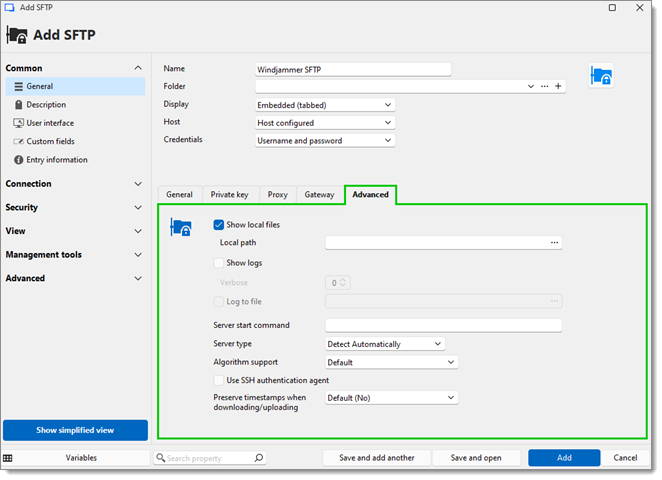
Task: Open the Description section in sidebar
Action: pos(46,105)
